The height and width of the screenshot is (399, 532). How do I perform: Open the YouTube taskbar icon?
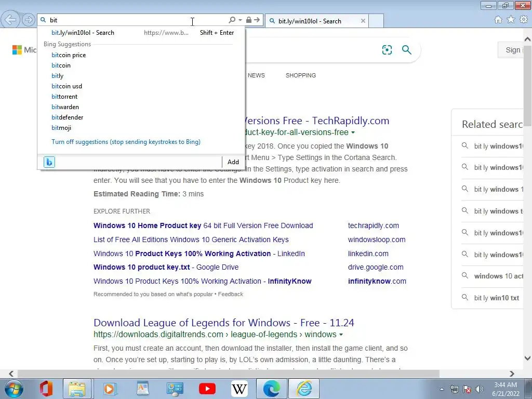click(207, 389)
